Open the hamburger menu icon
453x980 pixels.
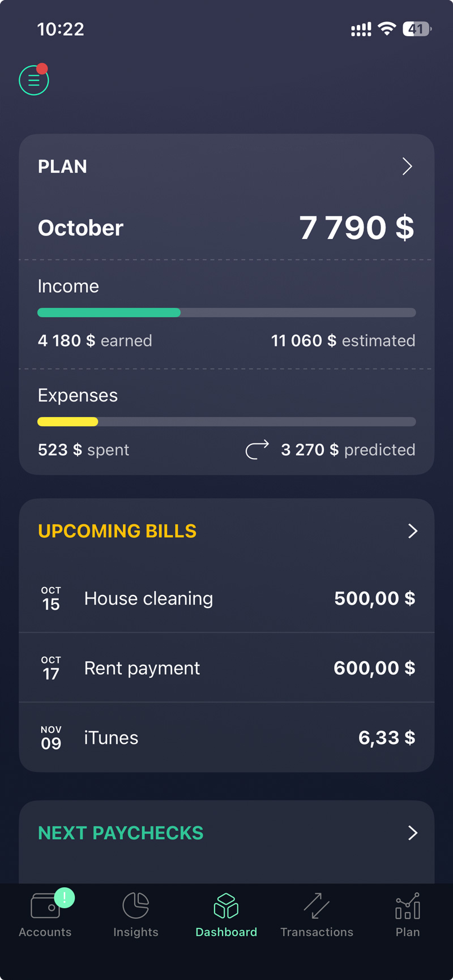click(34, 80)
